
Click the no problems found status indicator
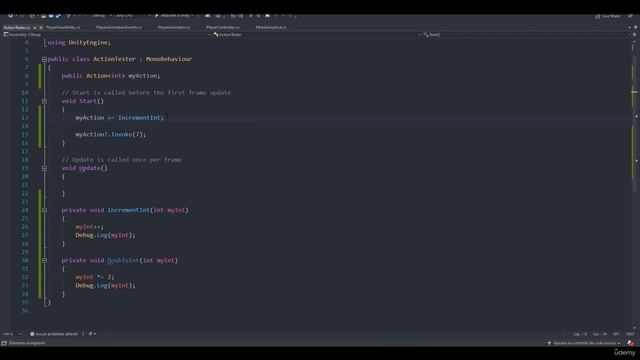(53, 334)
